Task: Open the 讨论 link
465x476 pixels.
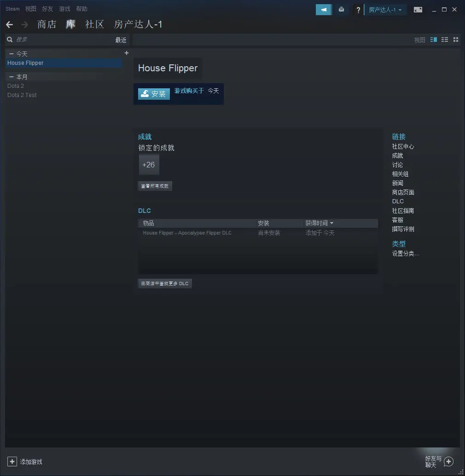Action: point(397,165)
